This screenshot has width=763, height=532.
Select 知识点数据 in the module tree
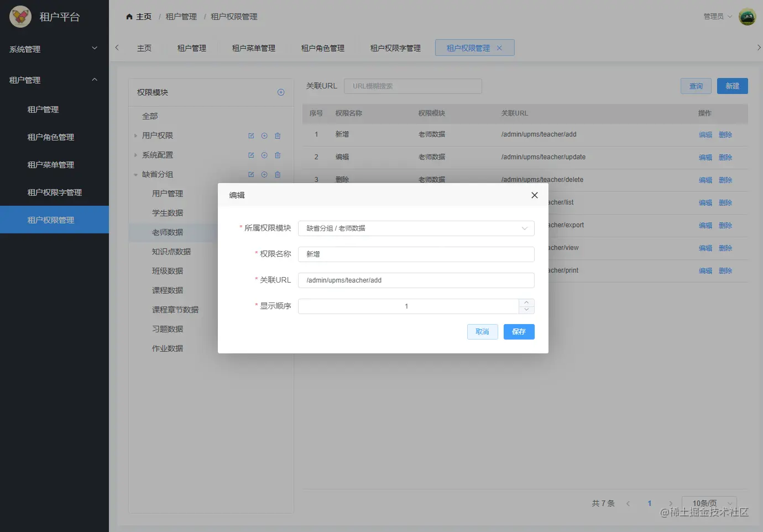click(171, 252)
